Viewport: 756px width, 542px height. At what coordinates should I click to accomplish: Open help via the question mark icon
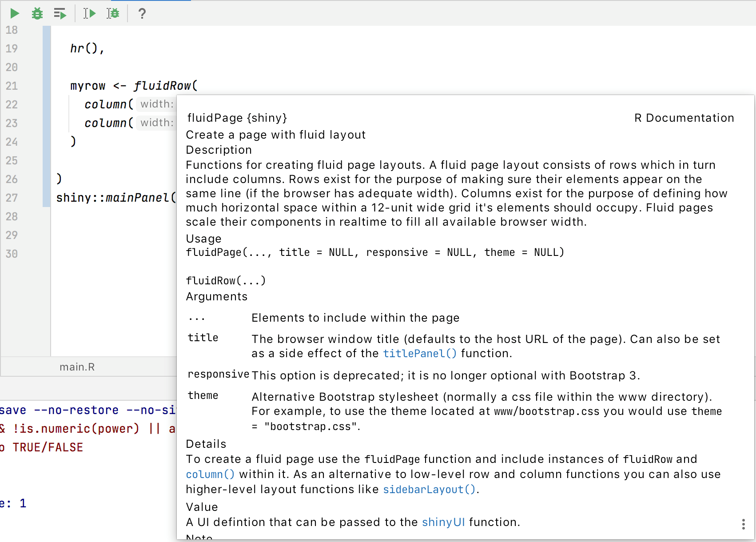[142, 14]
